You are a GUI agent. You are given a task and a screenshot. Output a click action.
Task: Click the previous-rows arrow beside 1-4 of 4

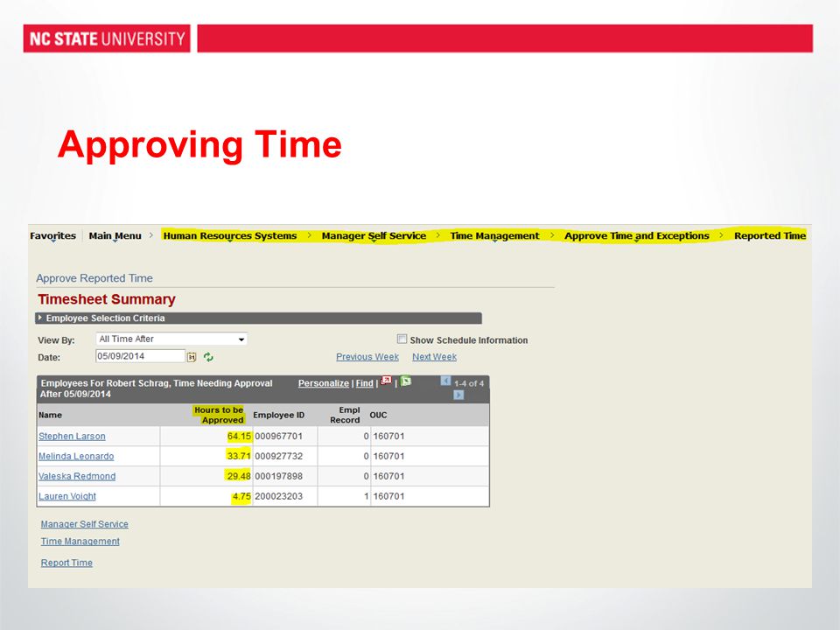pos(445,381)
